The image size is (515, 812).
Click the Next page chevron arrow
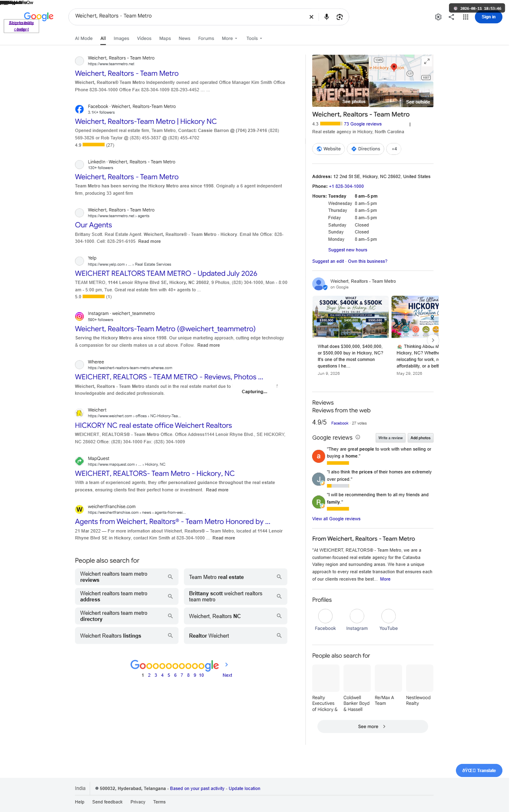227,665
